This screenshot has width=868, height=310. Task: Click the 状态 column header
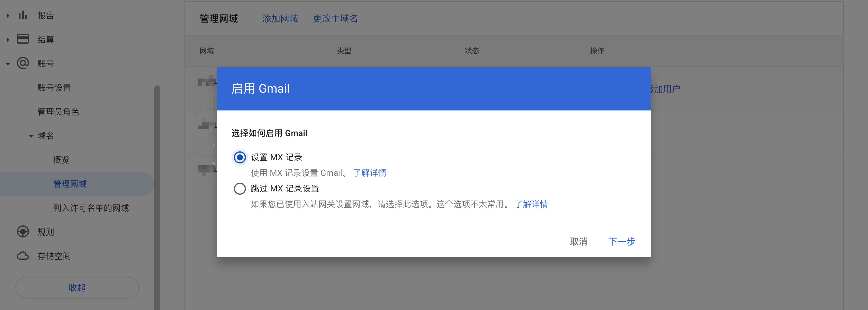[x=472, y=51]
